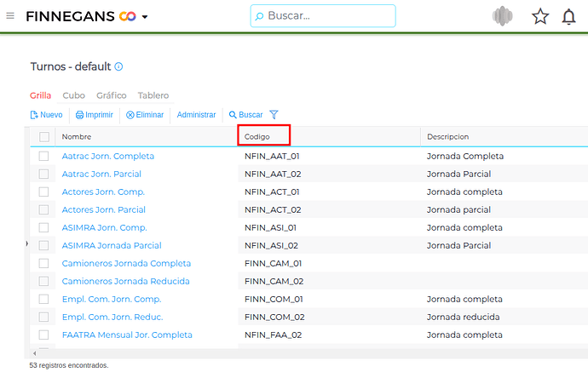Image resolution: width=588 pixels, height=372 pixels.
Task: Click the Buscar search field
Action: [323, 15]
